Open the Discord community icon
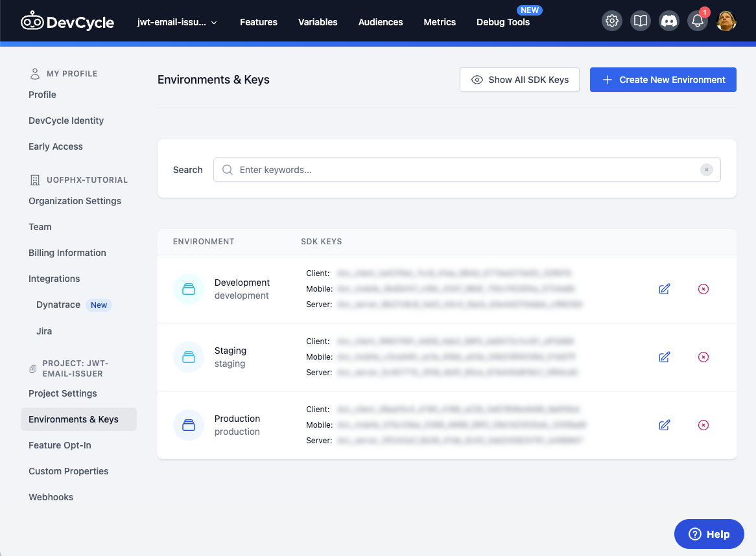The height and width of the screenshot is (556, 756). (x=668, y=21)
